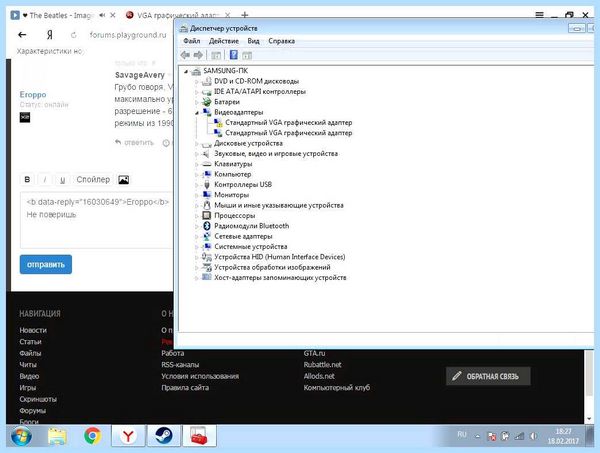
Task: Click the Help question-mark toolbar icon
Action: pos(233,55)
